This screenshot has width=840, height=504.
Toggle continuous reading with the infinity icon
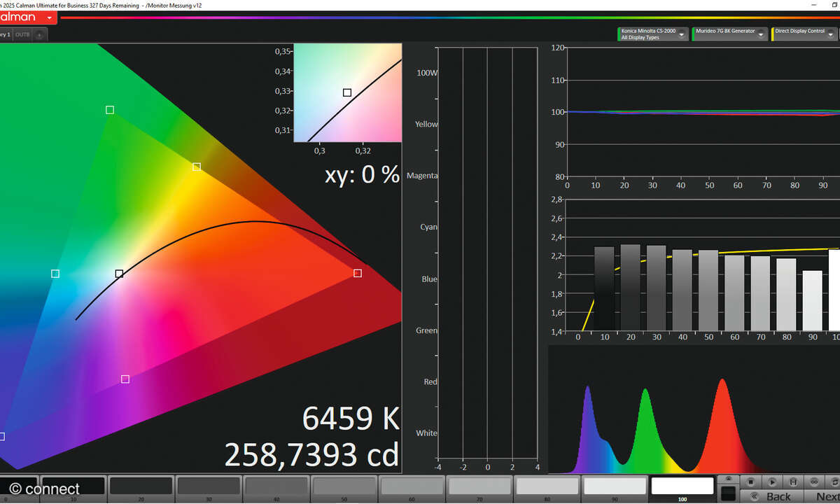click(x=815, y=479)
